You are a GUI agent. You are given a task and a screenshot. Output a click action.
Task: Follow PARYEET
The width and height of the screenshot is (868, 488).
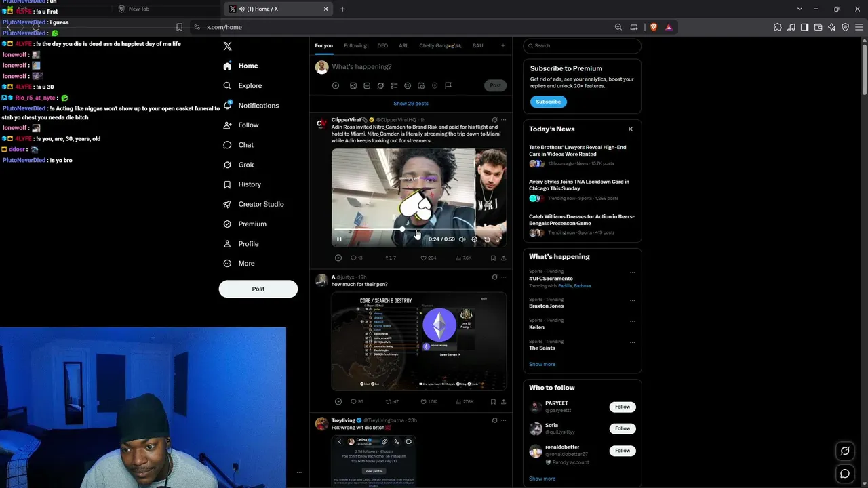623,407
